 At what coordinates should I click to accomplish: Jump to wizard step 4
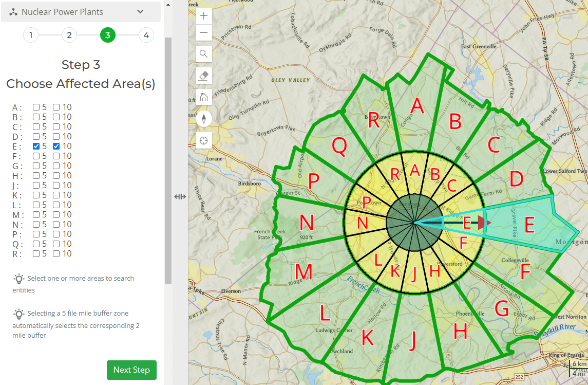pyautogui.click(x=146, y=35)
